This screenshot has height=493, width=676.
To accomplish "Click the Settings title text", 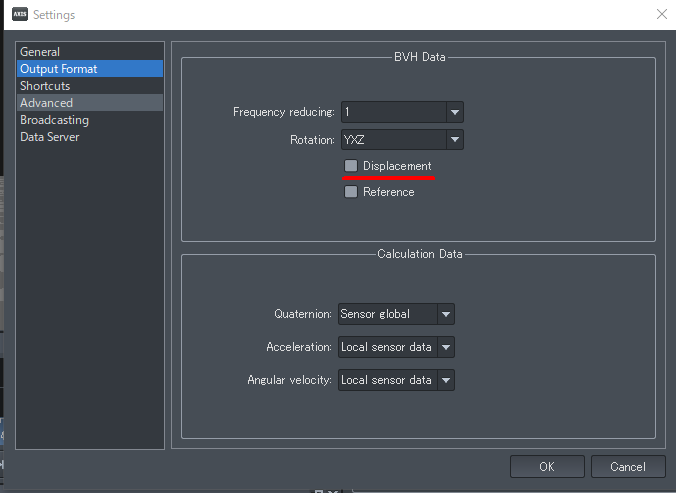I will click(x=54, y=15).
